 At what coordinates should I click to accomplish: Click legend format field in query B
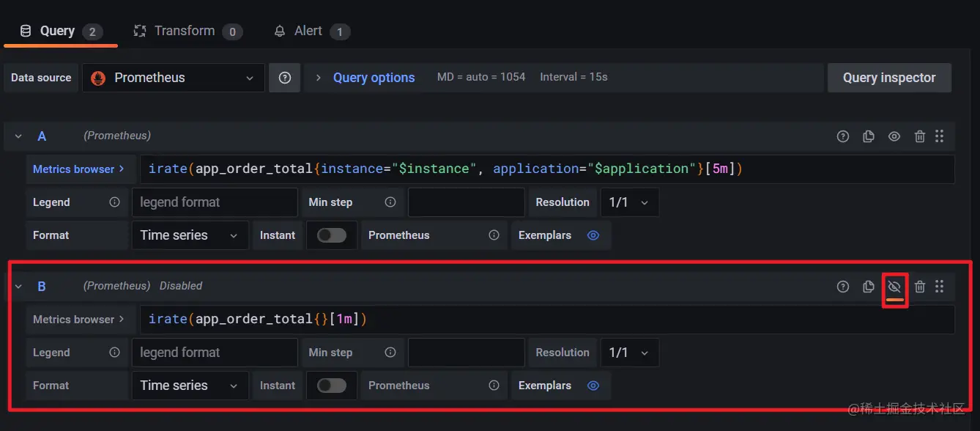(215, 353)
